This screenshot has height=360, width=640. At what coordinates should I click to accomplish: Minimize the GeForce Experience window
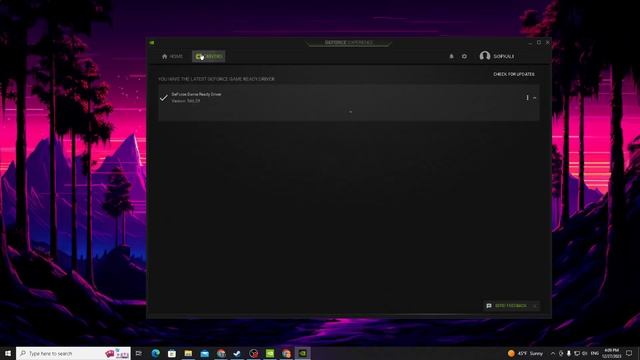coord(530,42)
